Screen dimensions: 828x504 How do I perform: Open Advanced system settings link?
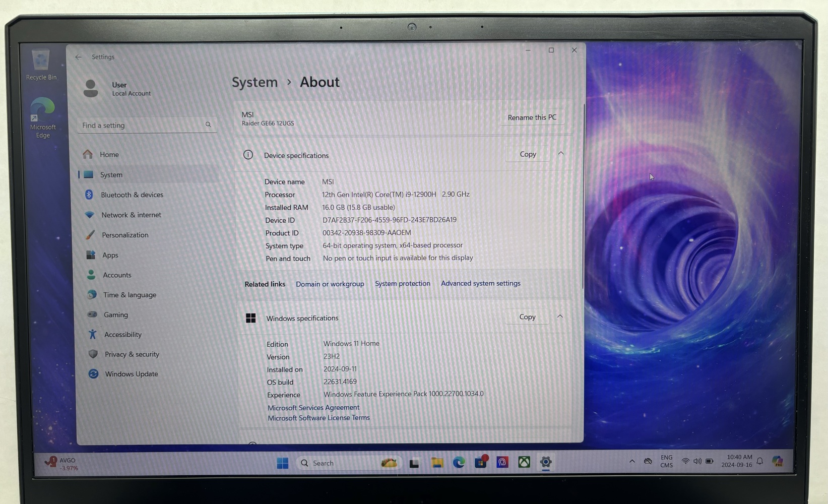(480, 283)
